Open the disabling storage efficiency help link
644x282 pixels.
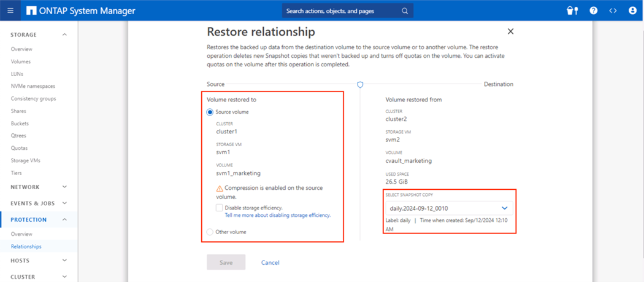277,216
